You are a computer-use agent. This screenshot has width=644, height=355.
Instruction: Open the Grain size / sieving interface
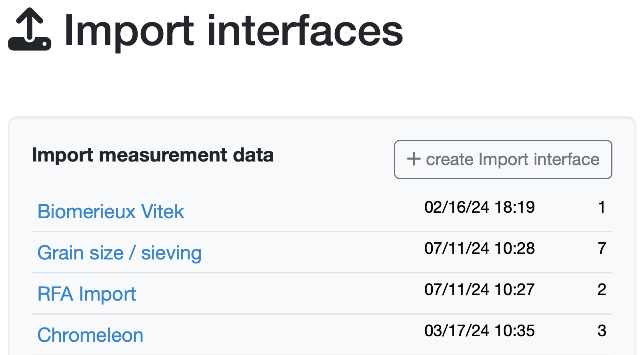[119, 253]
